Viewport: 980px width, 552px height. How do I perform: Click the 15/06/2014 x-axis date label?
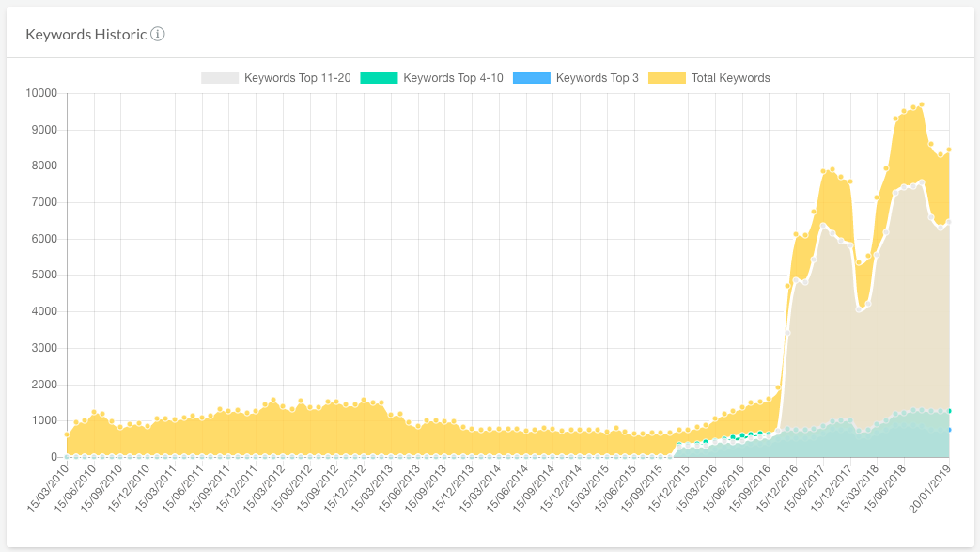coord(506,489)
